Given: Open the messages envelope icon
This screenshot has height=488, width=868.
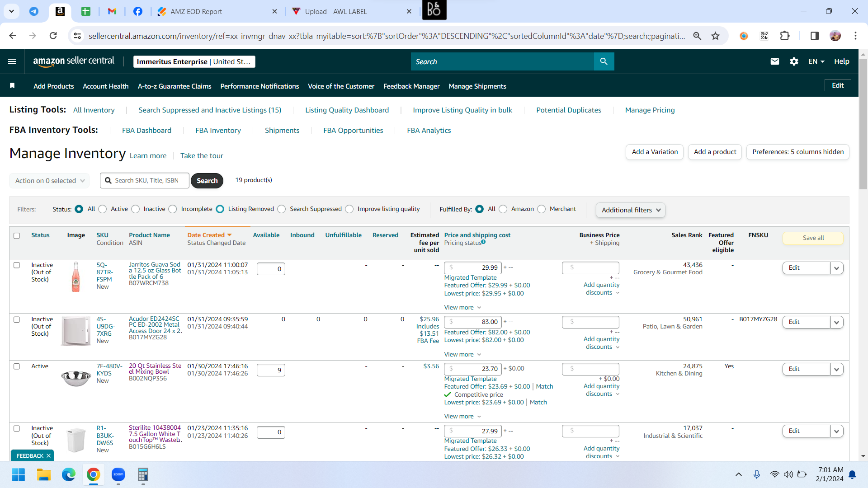Looking at the screenshot, I should click(x=774, y=61).
